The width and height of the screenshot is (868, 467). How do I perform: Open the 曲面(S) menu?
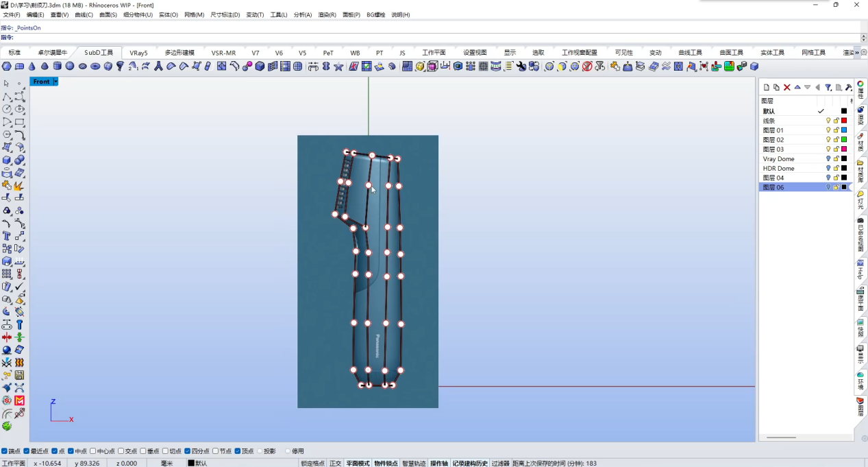tap(108, 14)
